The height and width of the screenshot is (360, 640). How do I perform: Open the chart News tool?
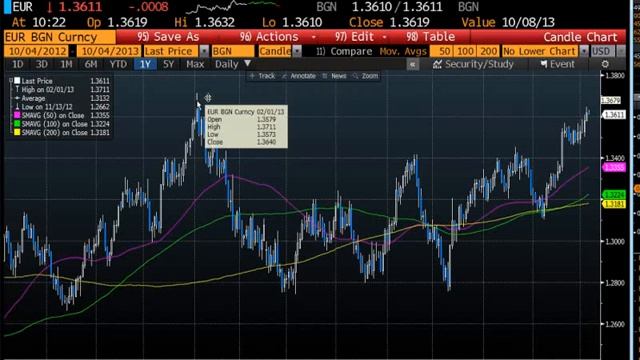[334, 76]
